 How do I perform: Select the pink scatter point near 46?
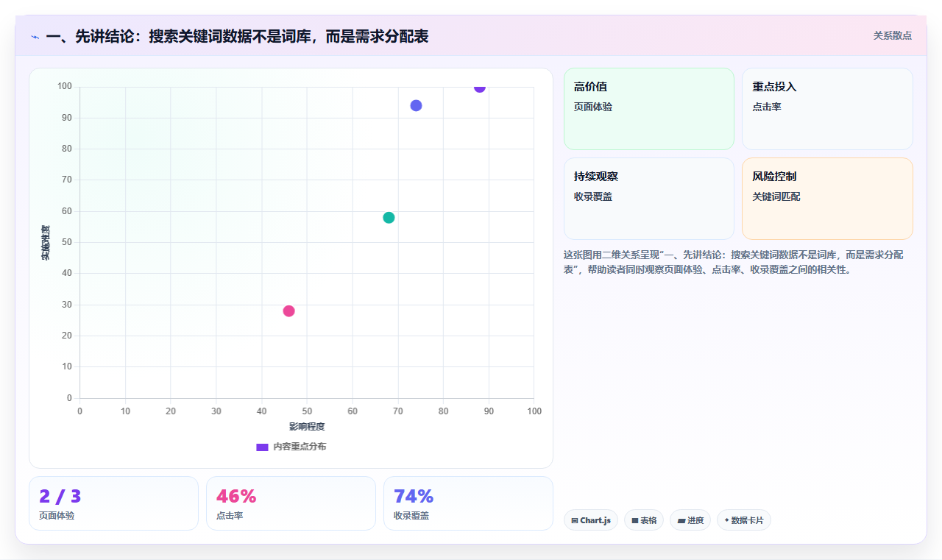288,311
